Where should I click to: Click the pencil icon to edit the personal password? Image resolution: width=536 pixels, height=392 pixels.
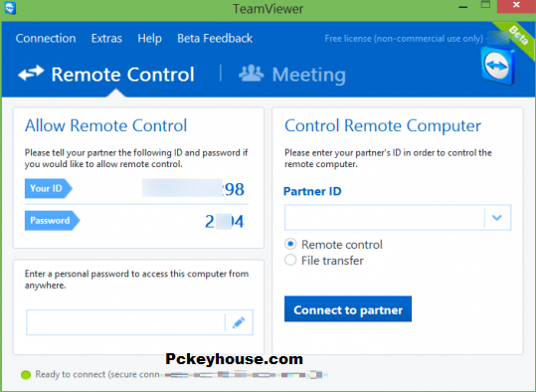tap(239, 322)
